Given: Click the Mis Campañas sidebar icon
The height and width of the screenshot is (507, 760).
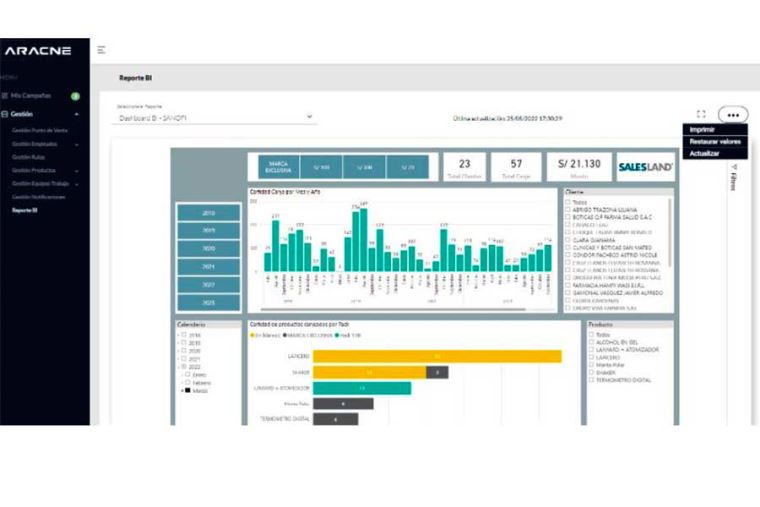Looking at the screenshot, I should click(5, 96).
